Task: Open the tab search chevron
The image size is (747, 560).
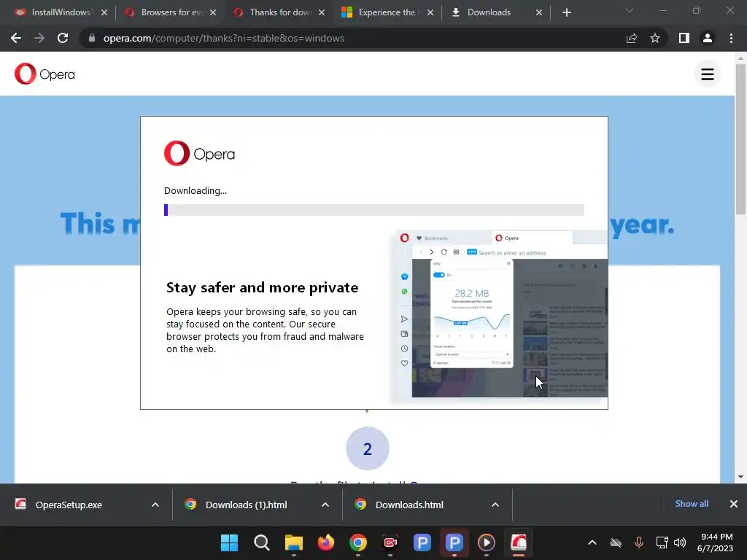Action: pos(630,10)
